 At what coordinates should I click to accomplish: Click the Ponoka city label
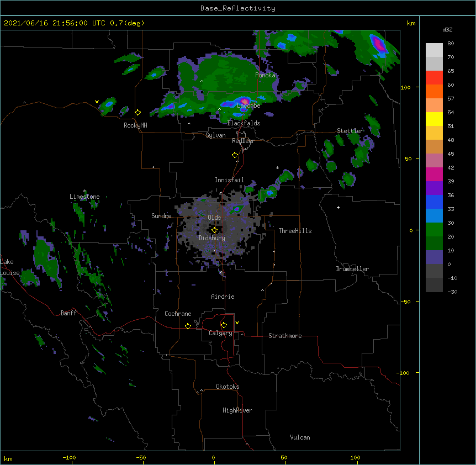265,75
